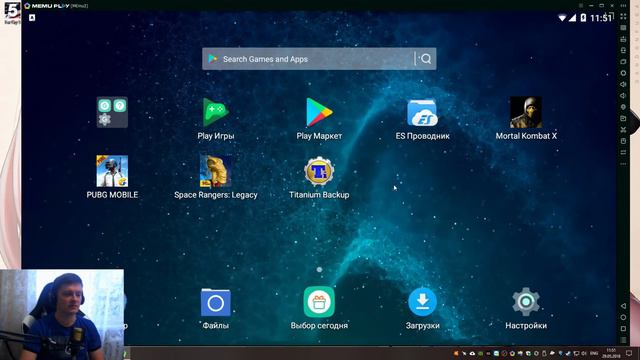Screen dimensions: 640x360
Task: Click the taskbar volume speaker icon
Action: [x=584, y=353]
